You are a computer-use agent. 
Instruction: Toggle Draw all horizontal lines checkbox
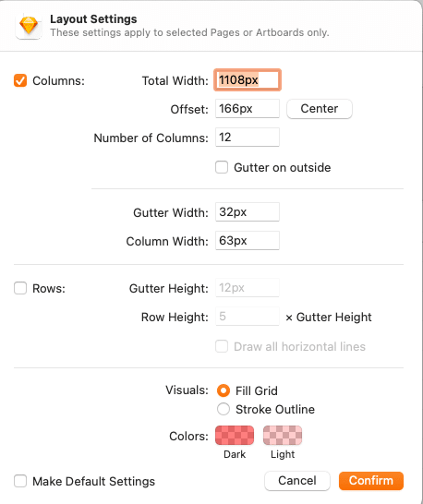(222, 346)
